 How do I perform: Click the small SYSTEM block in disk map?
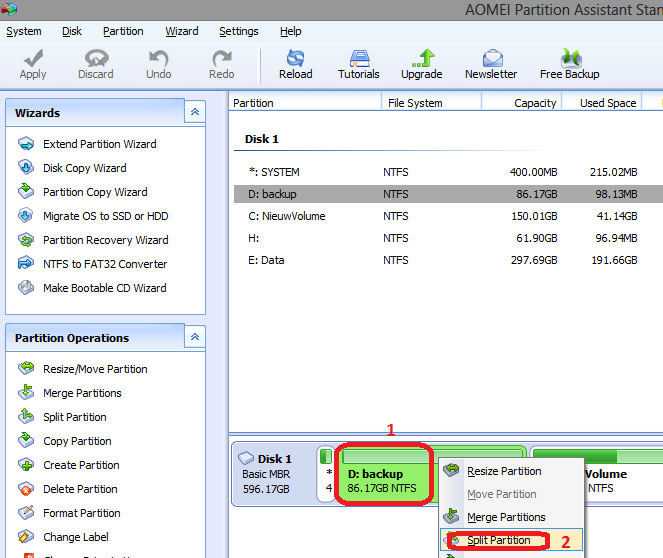click(326, 474)
